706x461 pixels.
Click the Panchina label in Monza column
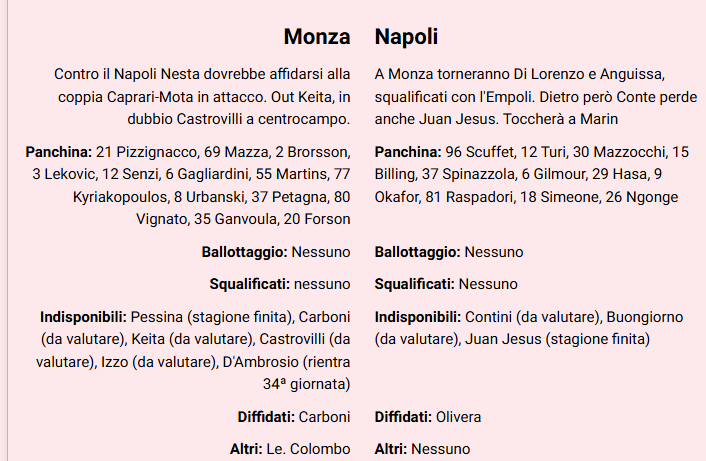click(x=58, y=152)
